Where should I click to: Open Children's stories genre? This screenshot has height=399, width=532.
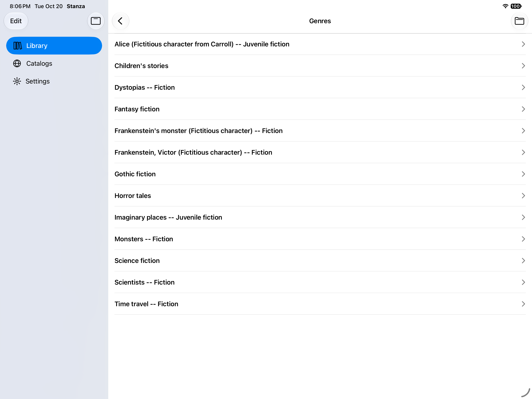click(320, 66)
